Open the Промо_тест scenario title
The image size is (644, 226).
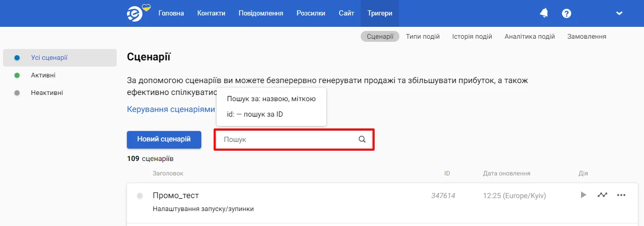click(x=176, y=196)
